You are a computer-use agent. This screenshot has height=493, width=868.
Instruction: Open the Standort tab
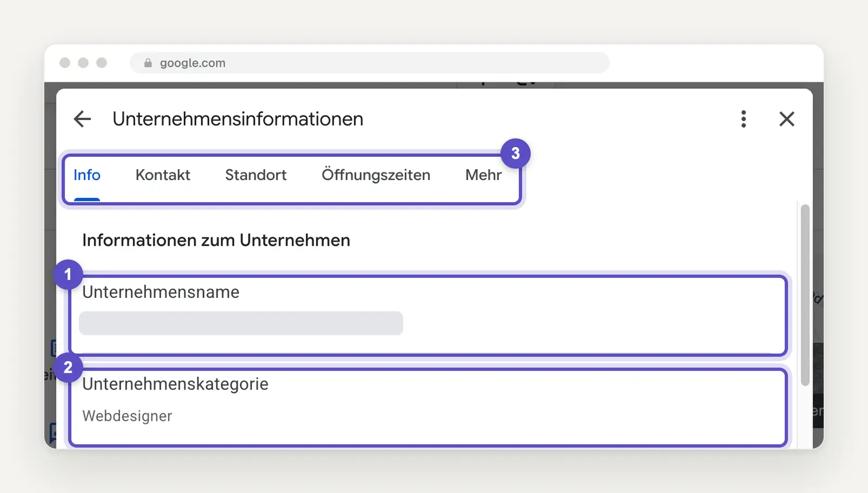point(256,175)
